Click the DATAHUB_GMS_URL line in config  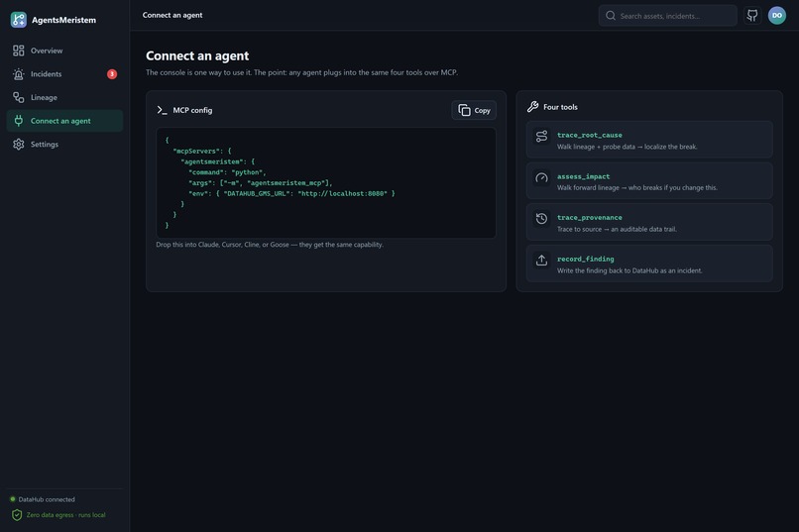click(x=291, y=193)
